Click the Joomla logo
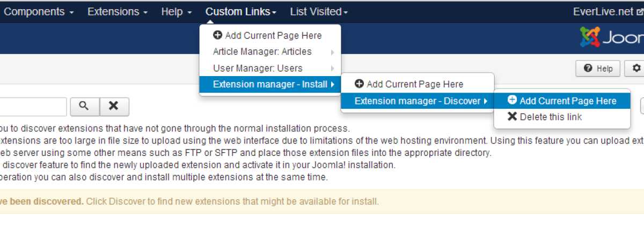The height and width of the screenshot is (232, 644). (x=612, y=38)
